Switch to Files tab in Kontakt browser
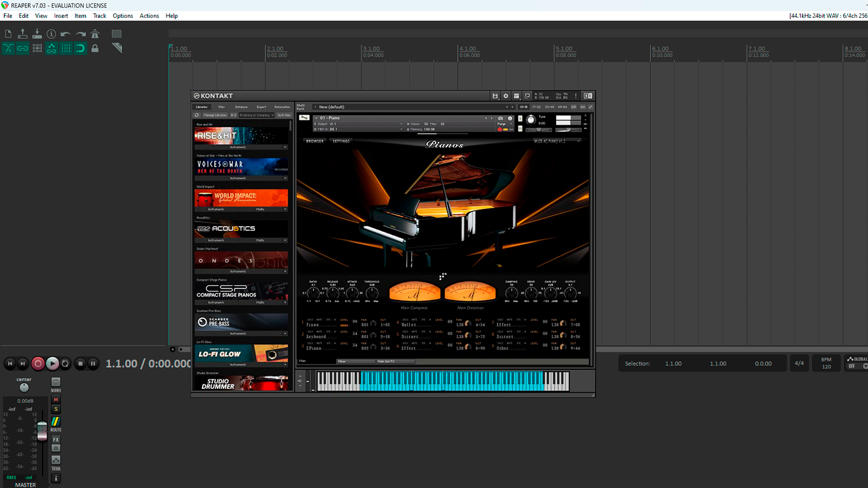 [222, 107]
